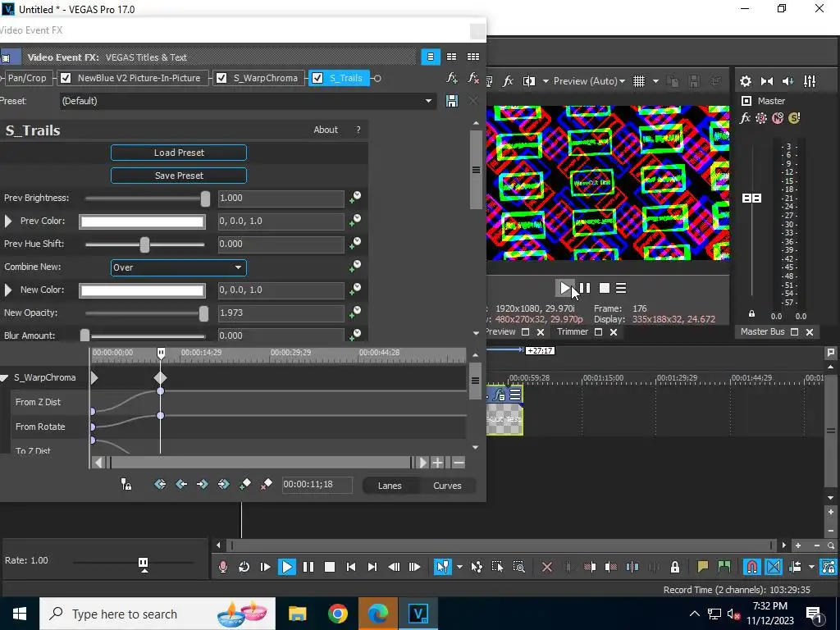840x630 pixels.
Task: Expand the Prev Color parameter triangle
Action: pyautogui.click(x=8, y=221)
